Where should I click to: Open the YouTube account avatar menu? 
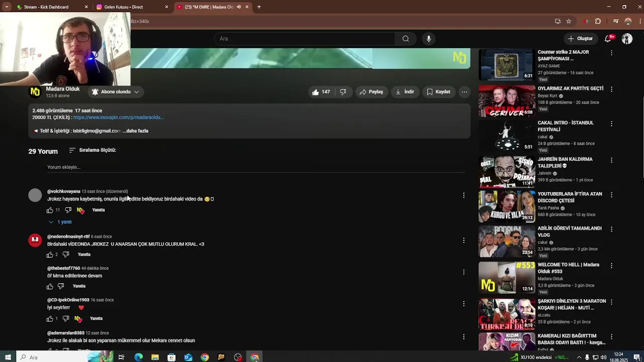click(x=627, y=39)
